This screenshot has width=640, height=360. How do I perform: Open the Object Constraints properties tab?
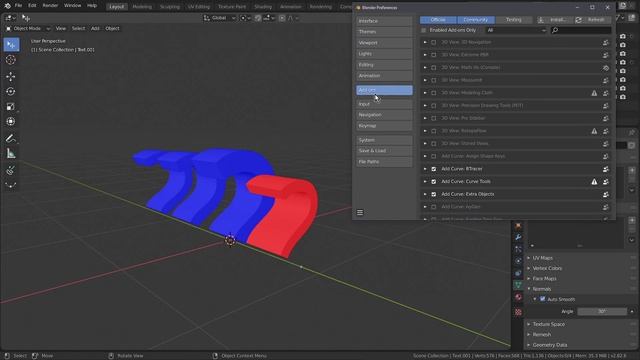pos(518,273)
